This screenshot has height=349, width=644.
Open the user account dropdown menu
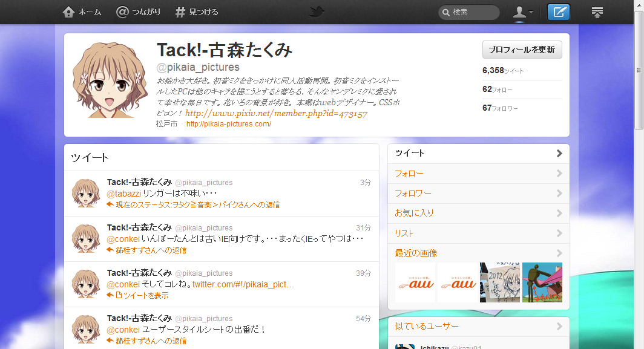(x=523, y=12)
